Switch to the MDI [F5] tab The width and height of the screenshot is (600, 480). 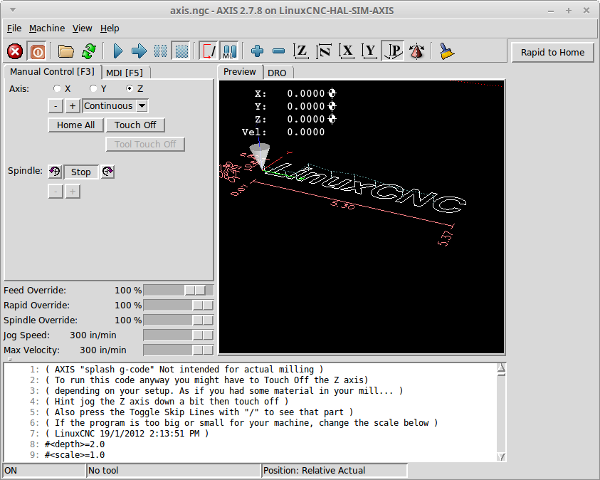pos(124,72)
